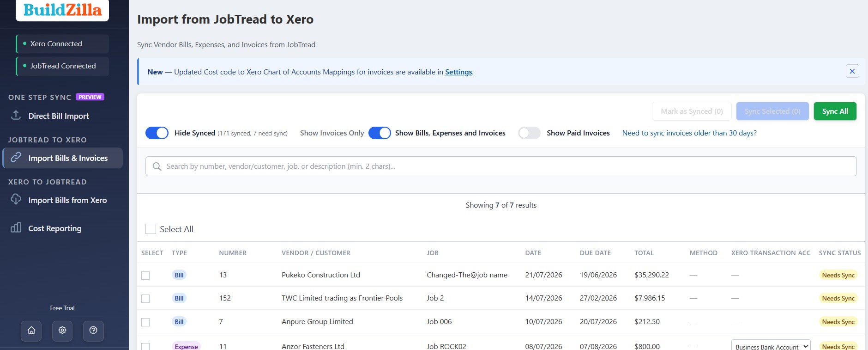Toggle Show Bills, Expenses and Invoices switch
This screenshot has width=868, height=350.
[x=380, y=133]
